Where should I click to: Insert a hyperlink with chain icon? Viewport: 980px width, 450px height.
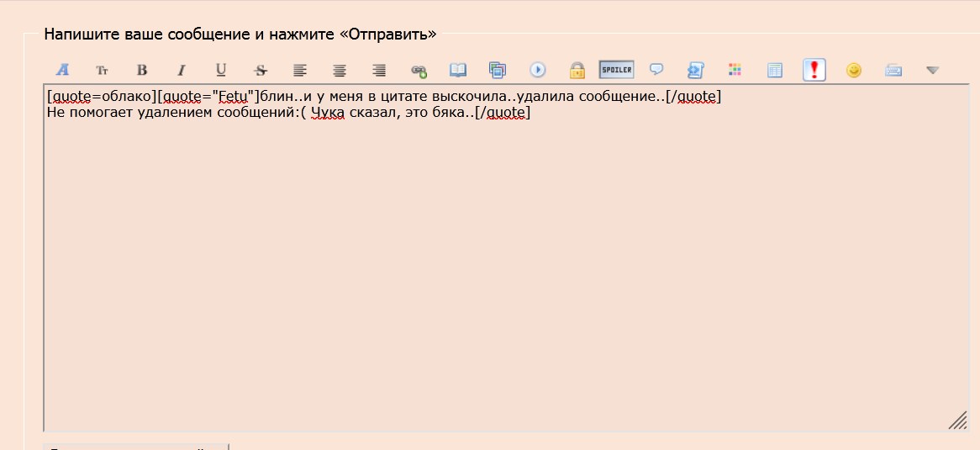419,70
